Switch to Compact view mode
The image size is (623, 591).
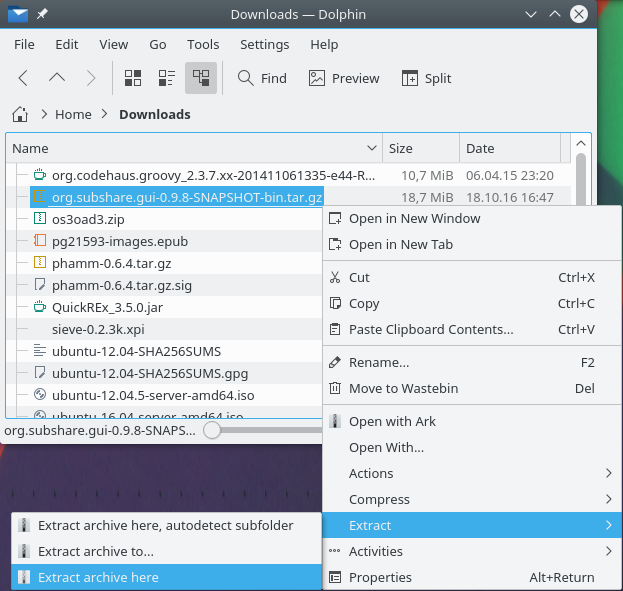167,78
